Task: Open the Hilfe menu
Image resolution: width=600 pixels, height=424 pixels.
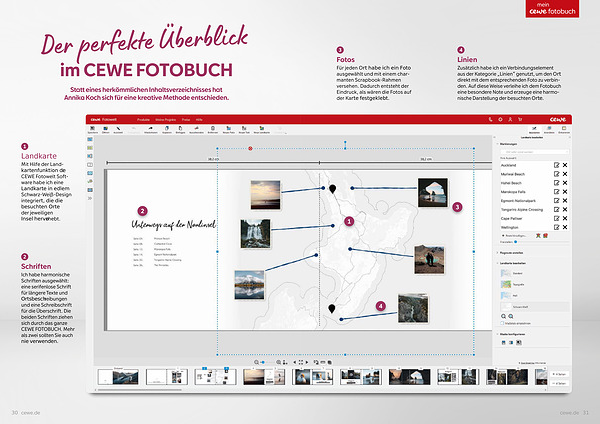Action: (199, 119)
